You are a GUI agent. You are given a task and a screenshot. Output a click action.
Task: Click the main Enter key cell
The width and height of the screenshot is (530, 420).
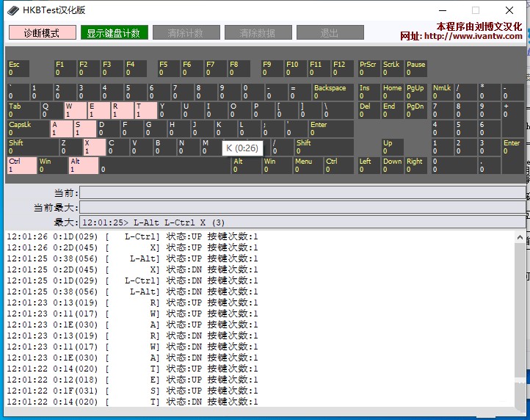tap(331, 128)
